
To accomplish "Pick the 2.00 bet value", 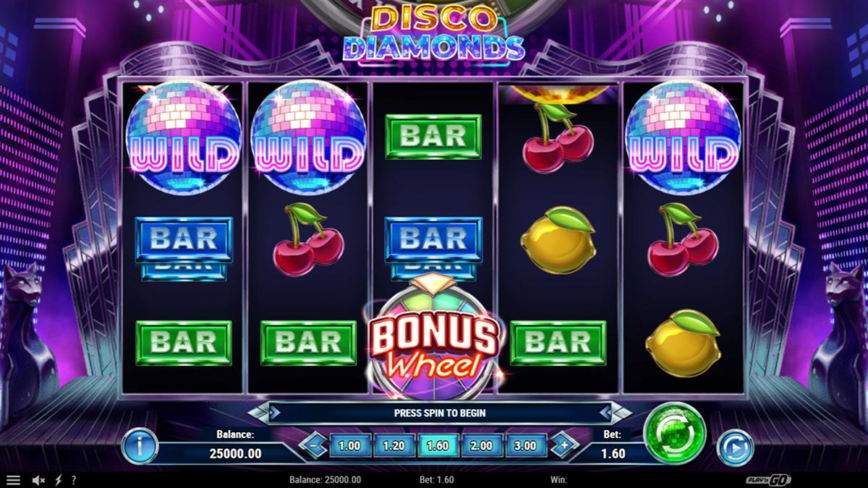I will [482, 446].
